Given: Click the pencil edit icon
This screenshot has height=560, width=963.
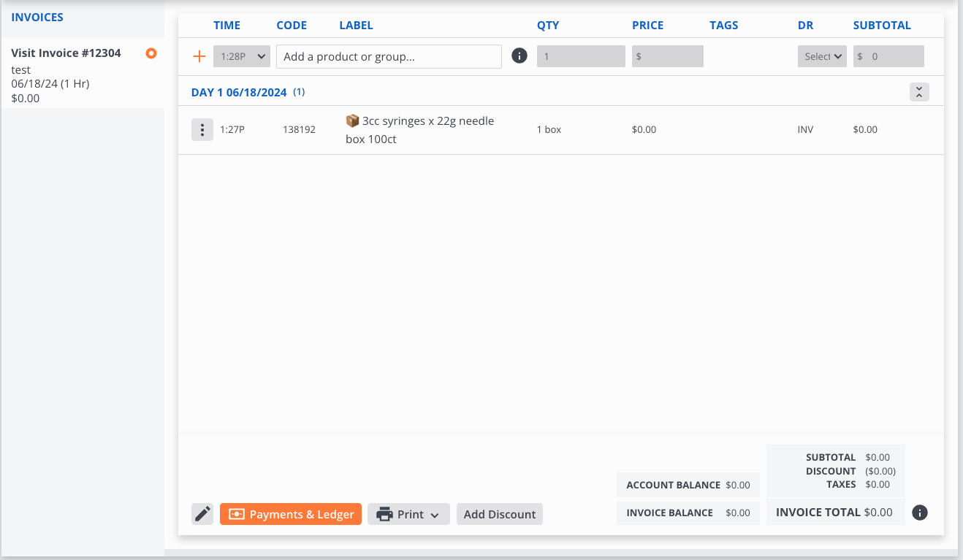Looking at the screenshot, I should pyautogui.click(x=202, y=514).
